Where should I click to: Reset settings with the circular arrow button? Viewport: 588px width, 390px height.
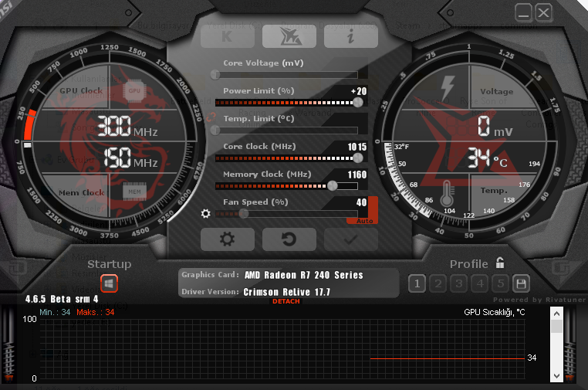coord(289,239)
